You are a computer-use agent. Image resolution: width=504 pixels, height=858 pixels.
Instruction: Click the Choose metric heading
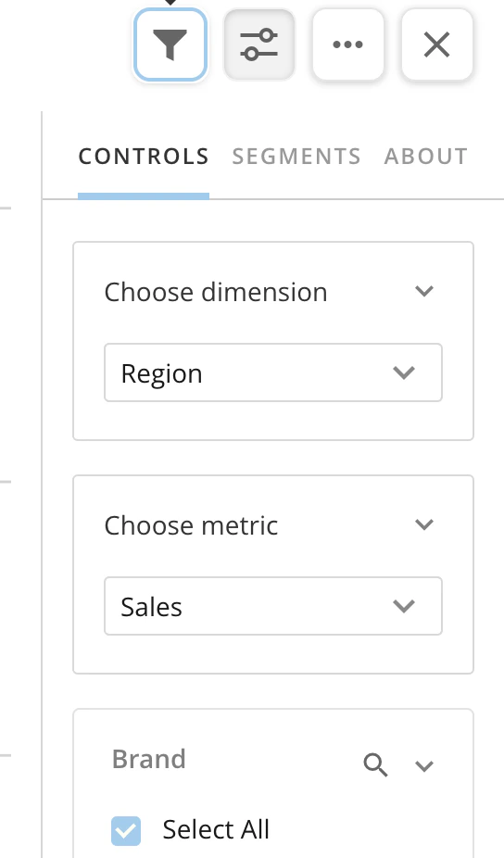pos(191,525)
